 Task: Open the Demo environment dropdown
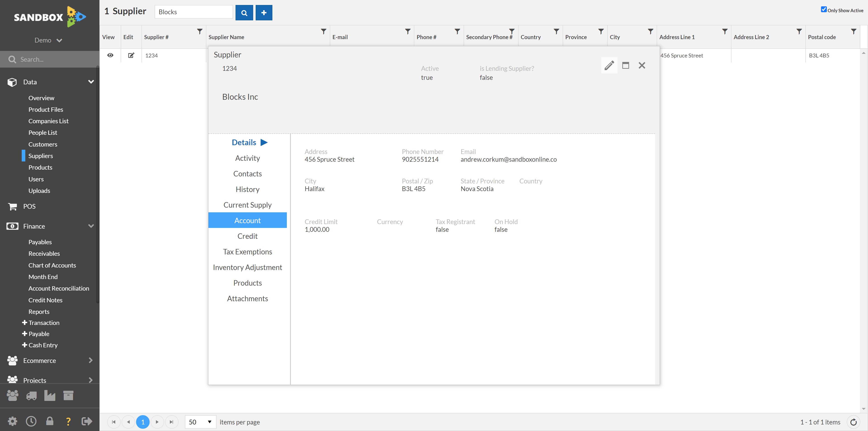pos(48,40)
